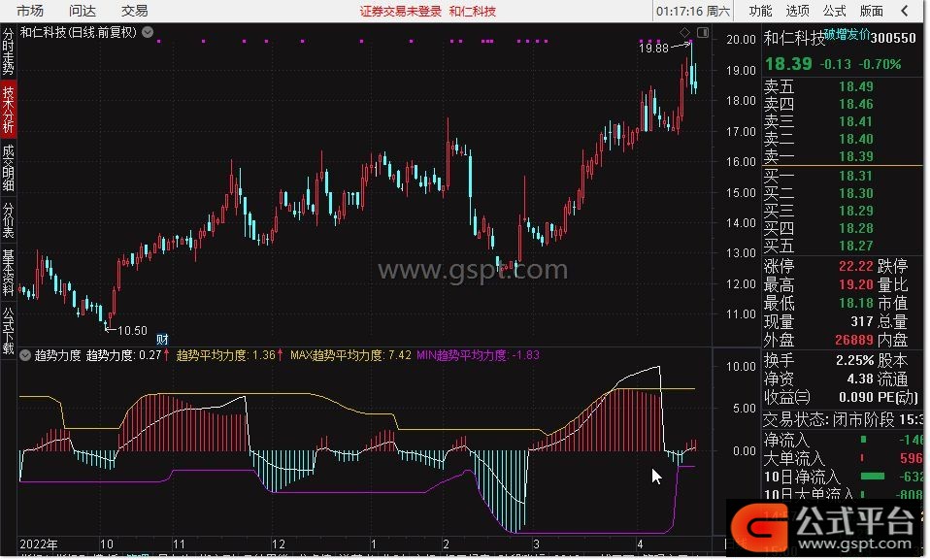Viewport: 930px width, 560px height.
Task: Click the 净流入 row in the fund flow list
Action: pos(844,441)
